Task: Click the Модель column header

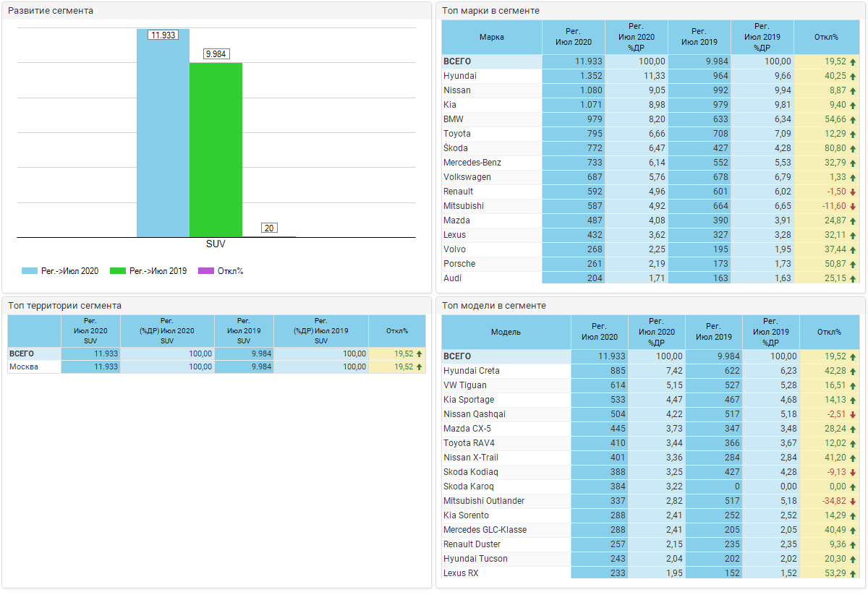Action: (x=506, y=332)
